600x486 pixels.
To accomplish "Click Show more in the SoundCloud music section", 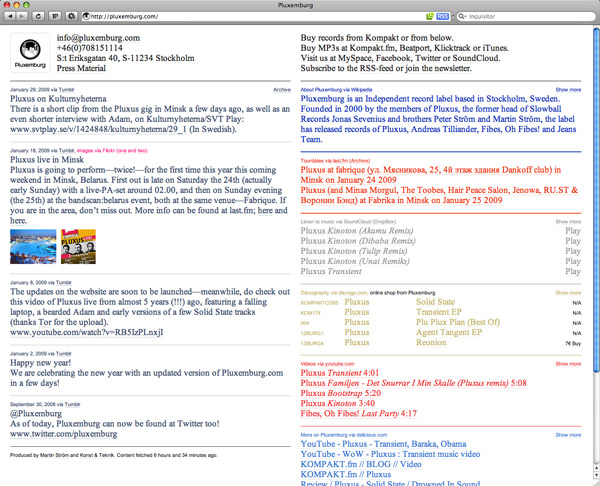I will coord(568,222).
